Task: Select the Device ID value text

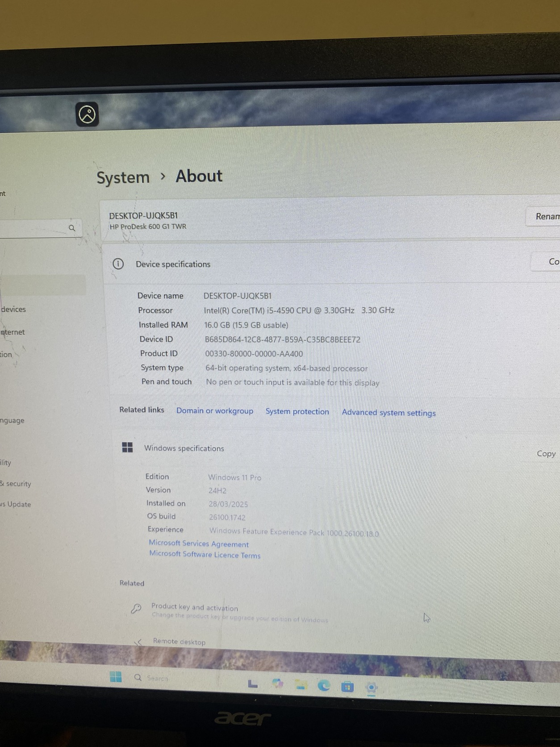Action: coord(283,340)
